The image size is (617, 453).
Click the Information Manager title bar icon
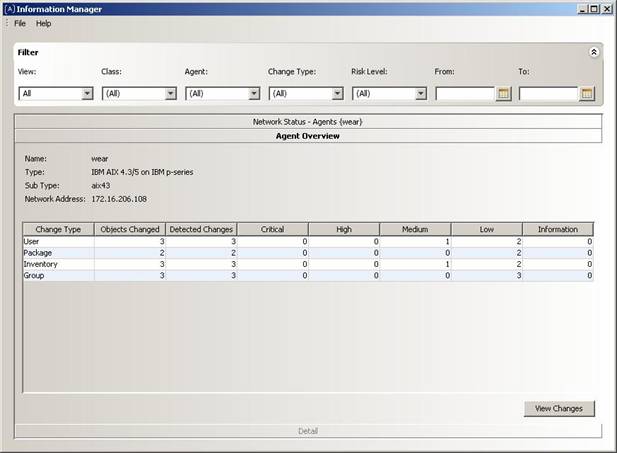pyautogui.click(x=9, y=9)
